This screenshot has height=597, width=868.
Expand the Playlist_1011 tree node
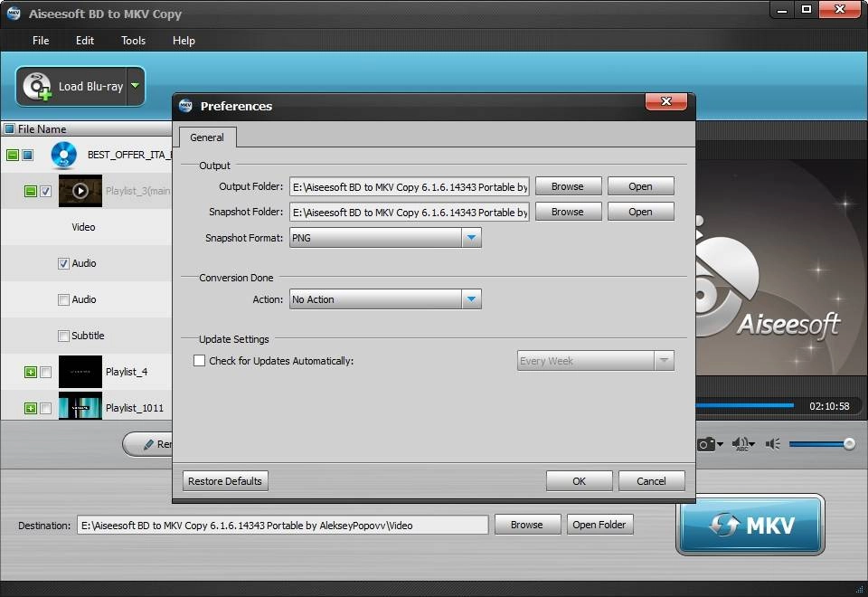pyautogui.click(x=31, y=408)
